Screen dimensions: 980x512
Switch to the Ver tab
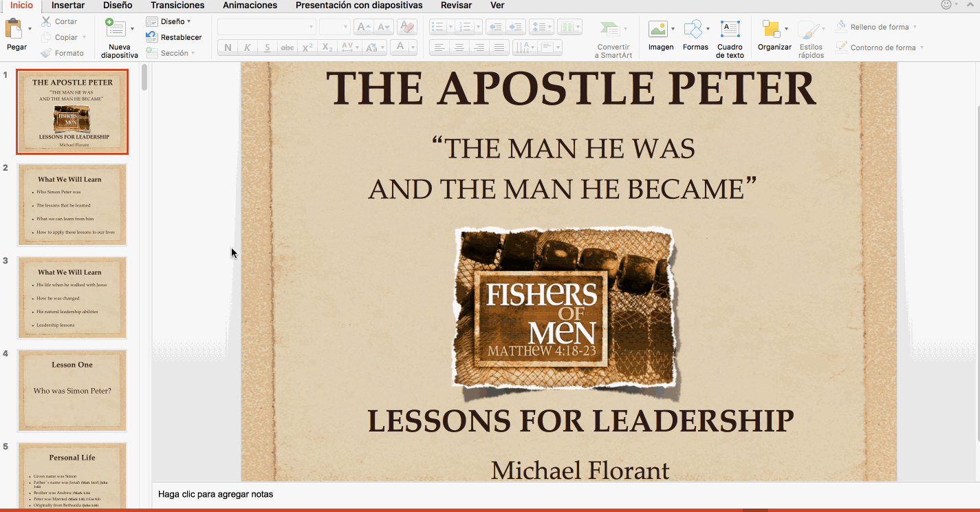(x=497, y=5)
